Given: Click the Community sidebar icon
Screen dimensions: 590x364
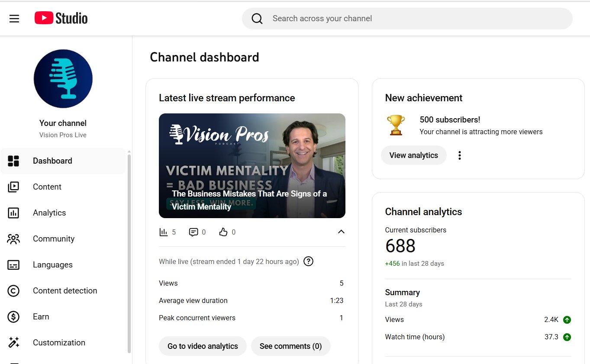Looking at the screenshot, I should click(13, 238).
